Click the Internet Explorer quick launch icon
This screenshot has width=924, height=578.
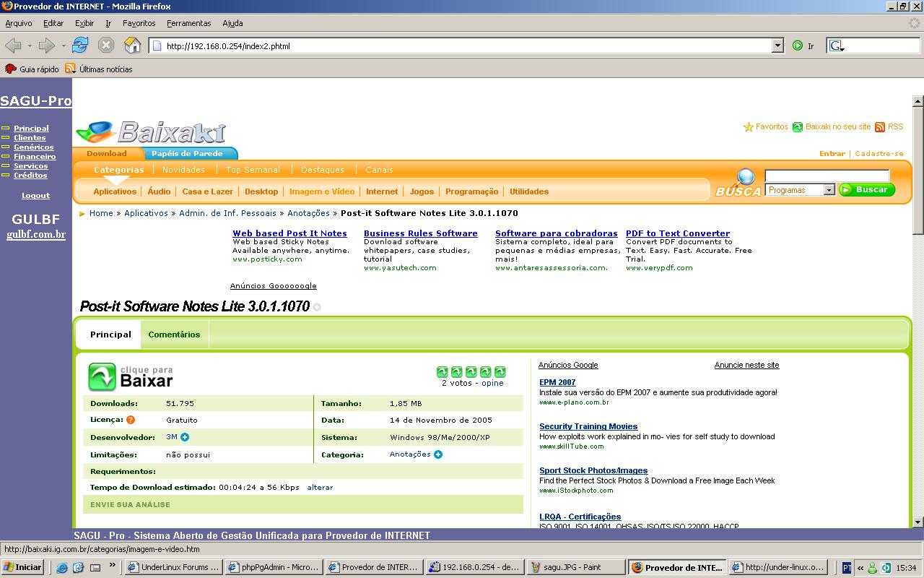(62, 568)
